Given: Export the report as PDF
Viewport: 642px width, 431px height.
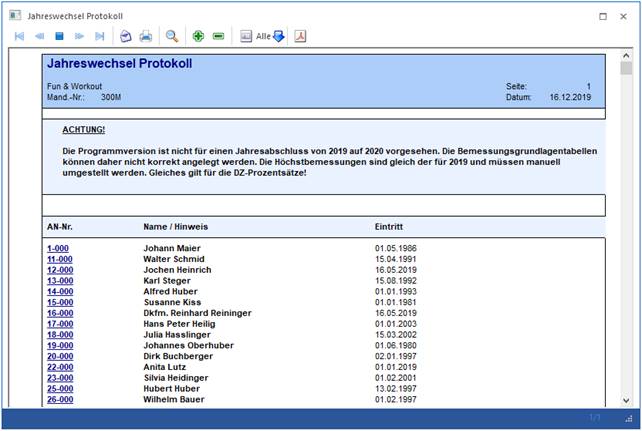Looking at the screenshot, I should [300, 36].
